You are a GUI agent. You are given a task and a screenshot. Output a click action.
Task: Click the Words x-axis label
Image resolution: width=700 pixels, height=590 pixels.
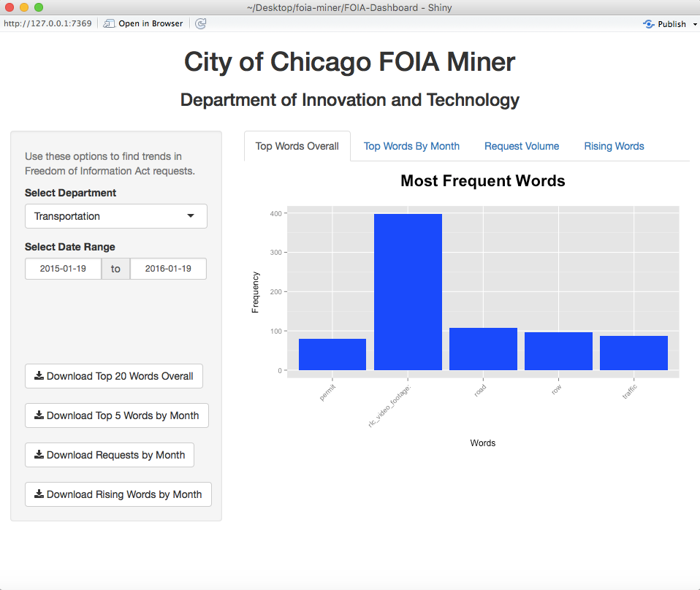point(482,443)
